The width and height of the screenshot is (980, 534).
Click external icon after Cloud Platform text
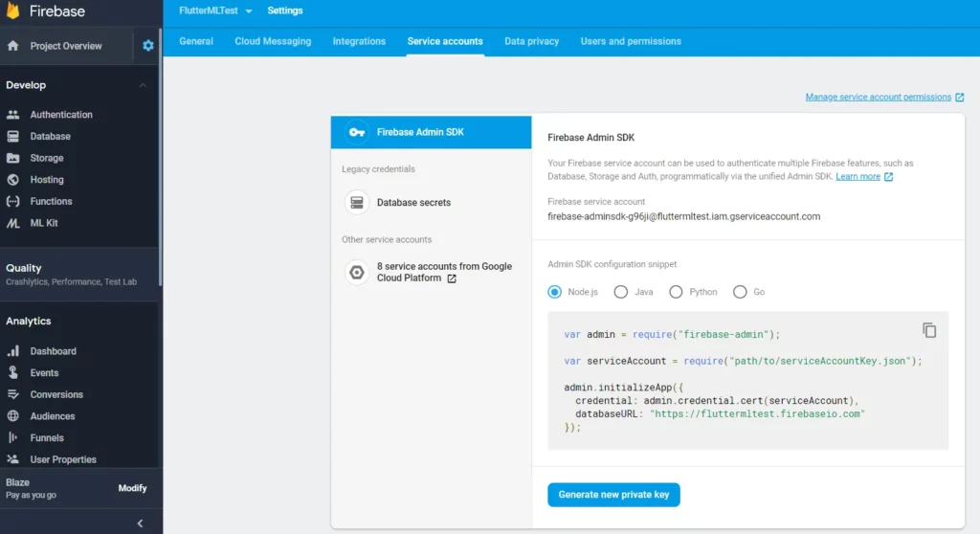452,278
